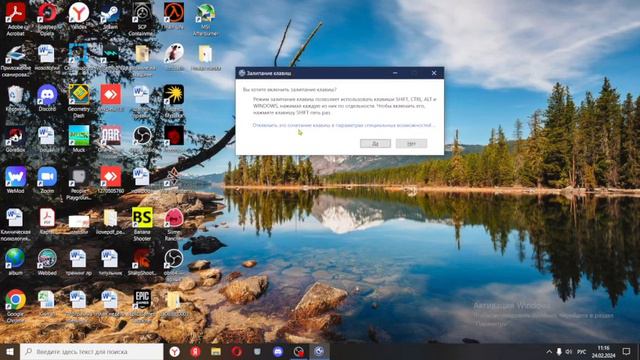Viewport: 640px width, 360px height.
Task: Click the Нет button in the dialog
Action: 411,144
